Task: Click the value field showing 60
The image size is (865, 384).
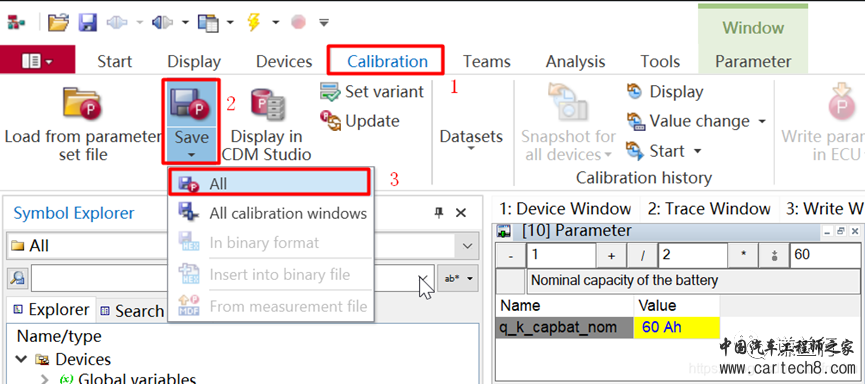Action: click(826, 256)
